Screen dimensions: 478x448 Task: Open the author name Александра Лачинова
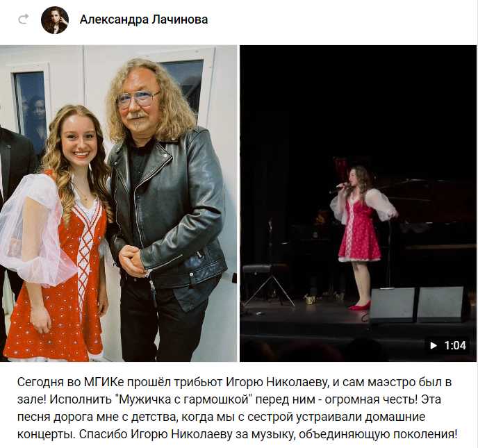(144, 19)
